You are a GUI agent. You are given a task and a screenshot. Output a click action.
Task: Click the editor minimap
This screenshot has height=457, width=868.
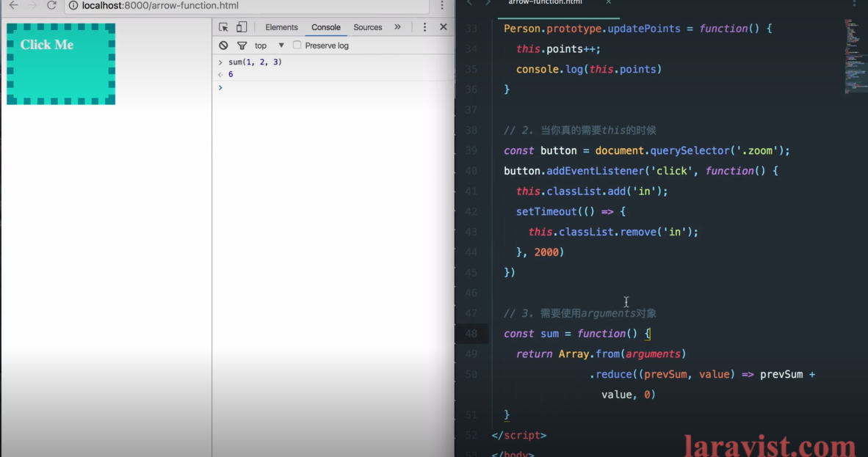[856, 55]
